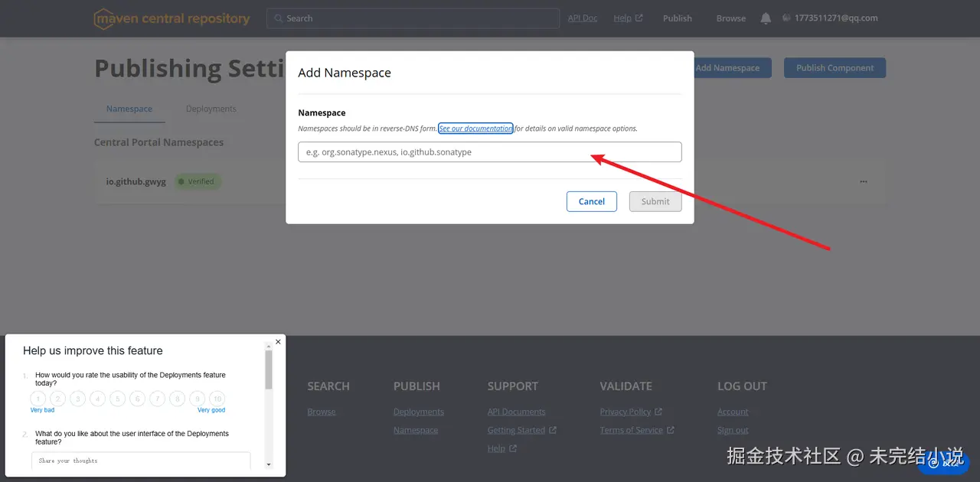Switch to the Namespace tab
This screenshot has height=482, width=980.
click(129, 109)
